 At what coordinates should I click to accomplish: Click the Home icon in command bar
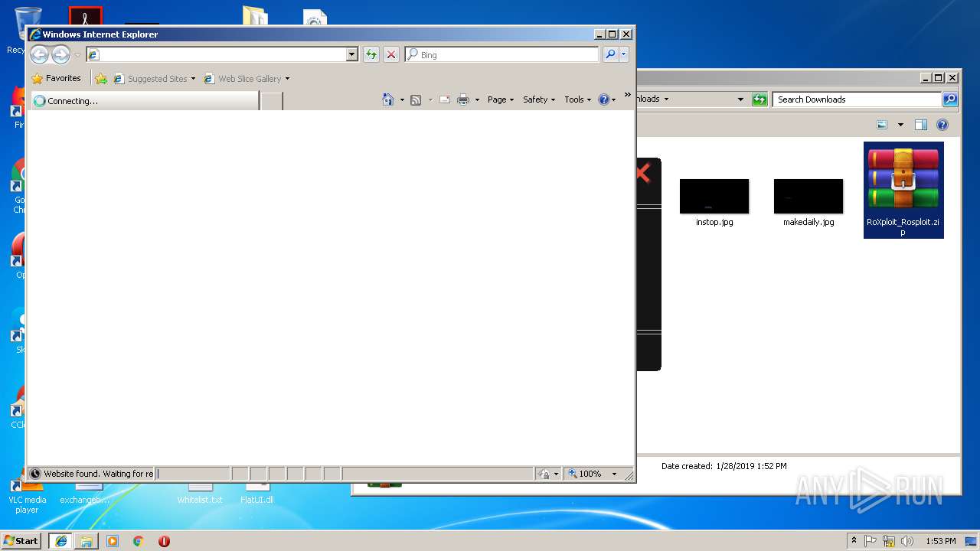tap(388, 99)
